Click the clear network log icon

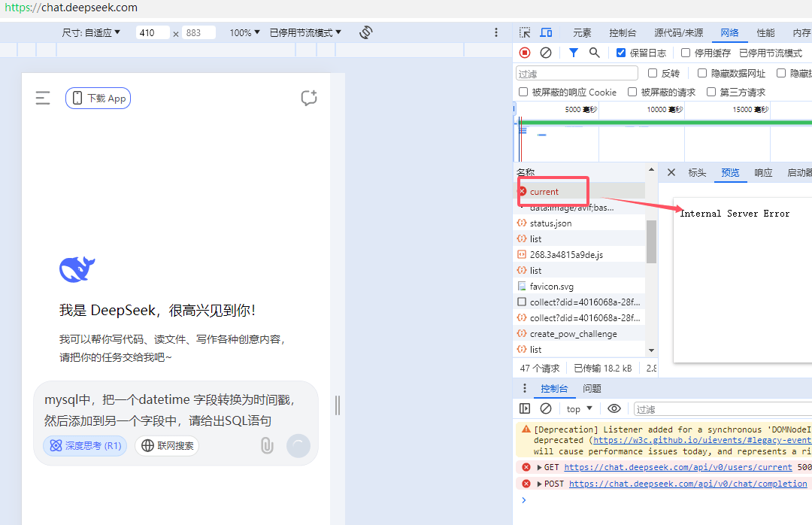point(546,53)
